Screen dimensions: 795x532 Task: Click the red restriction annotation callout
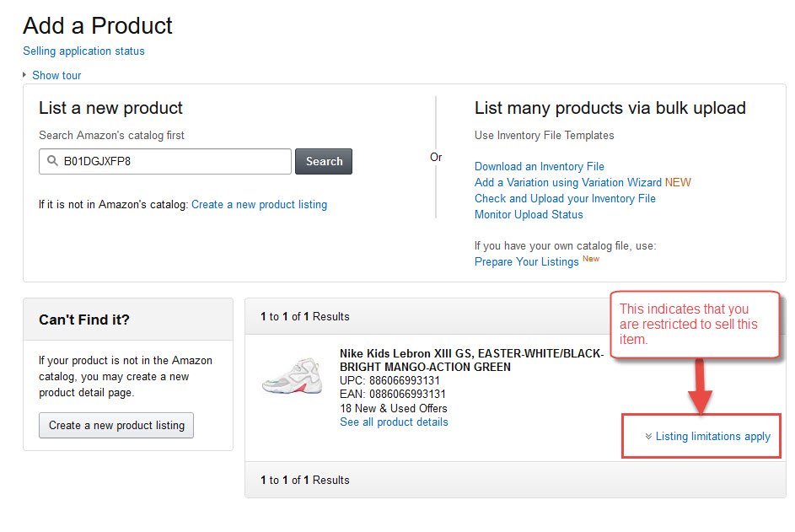click(x=695, y=325)
